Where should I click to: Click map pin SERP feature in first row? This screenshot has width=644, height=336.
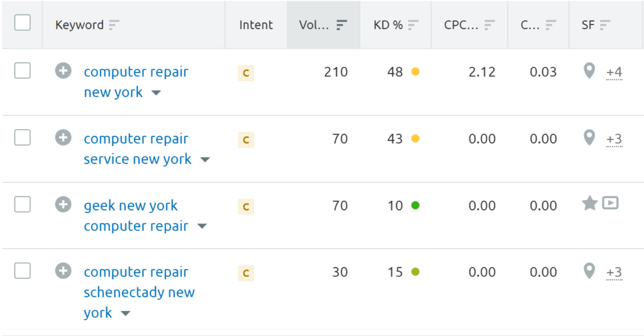pyautogui.click(x=589, y=71)
